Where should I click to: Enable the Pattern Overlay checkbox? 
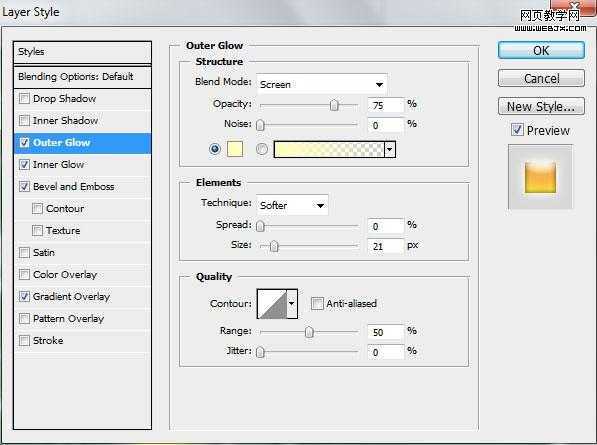[x=24, y=319]
